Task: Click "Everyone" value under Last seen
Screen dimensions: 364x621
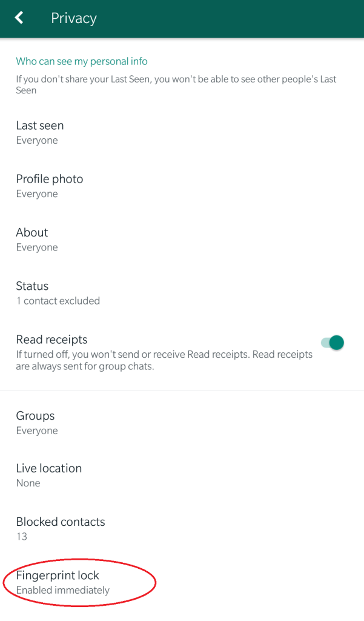Action: [x=37, y=141]
